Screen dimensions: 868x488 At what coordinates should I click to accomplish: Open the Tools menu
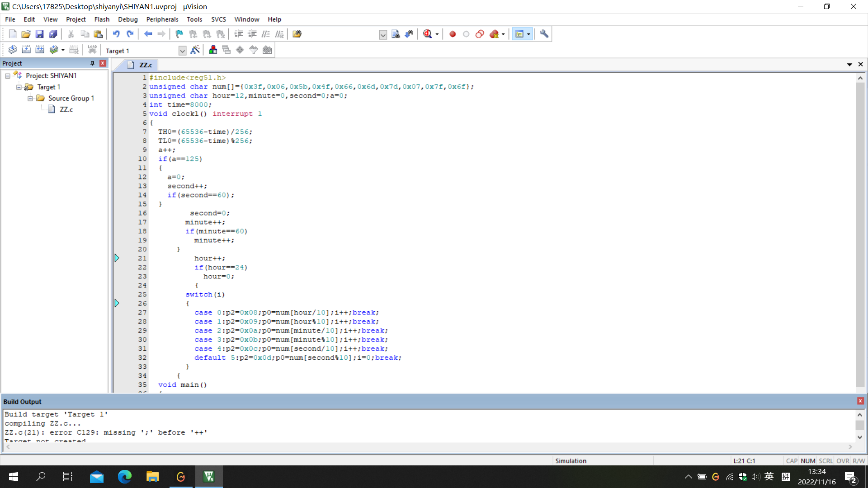click(x=194, y=19)
